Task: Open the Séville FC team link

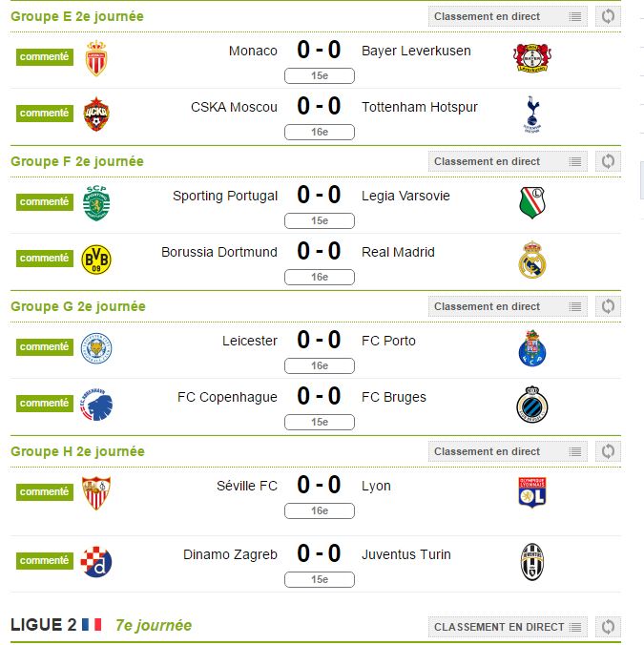Action: (247, 486)
